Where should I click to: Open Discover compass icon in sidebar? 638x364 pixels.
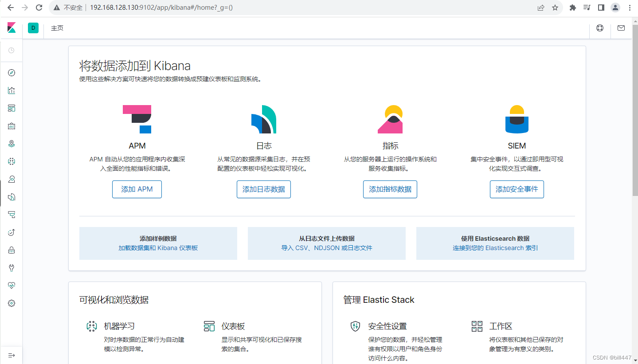(12, 73)
